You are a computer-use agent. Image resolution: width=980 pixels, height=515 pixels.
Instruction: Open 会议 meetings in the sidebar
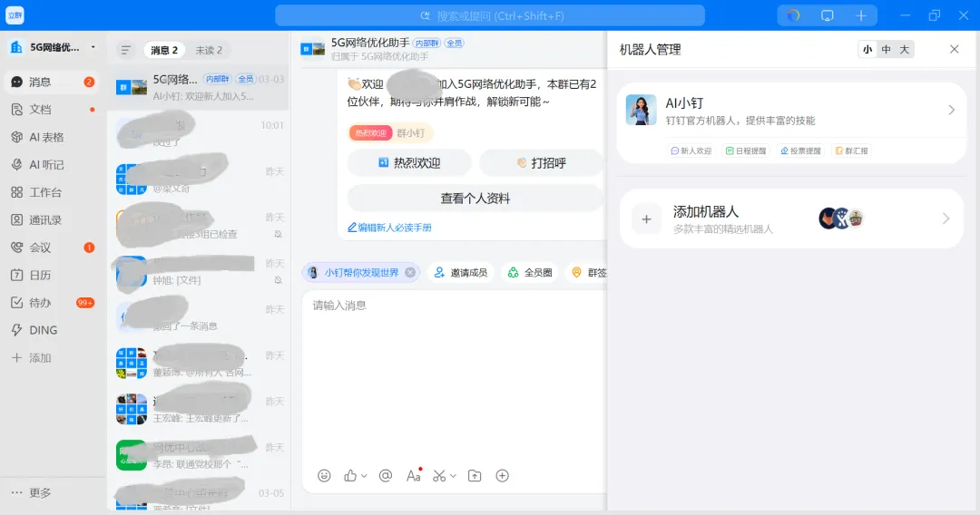[x=51, y=248]
